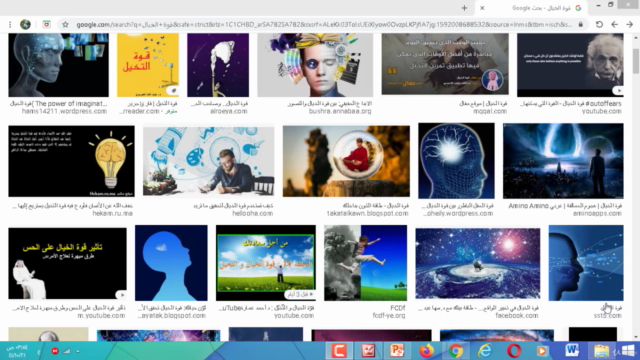This screenshot has height=360, width=640.
Task: Visit m.youtube.com source link
Action: pos(101,316)
